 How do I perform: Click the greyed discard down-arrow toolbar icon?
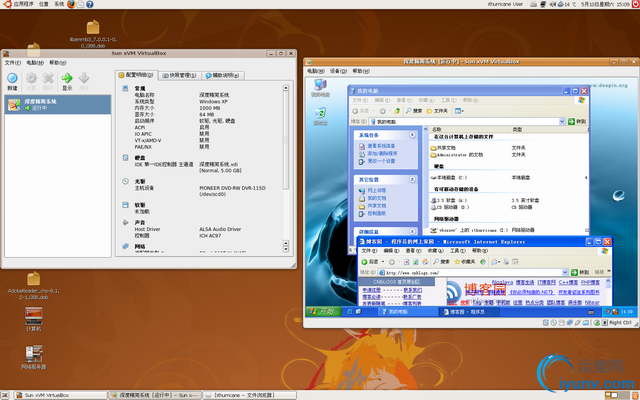(84, 78)
